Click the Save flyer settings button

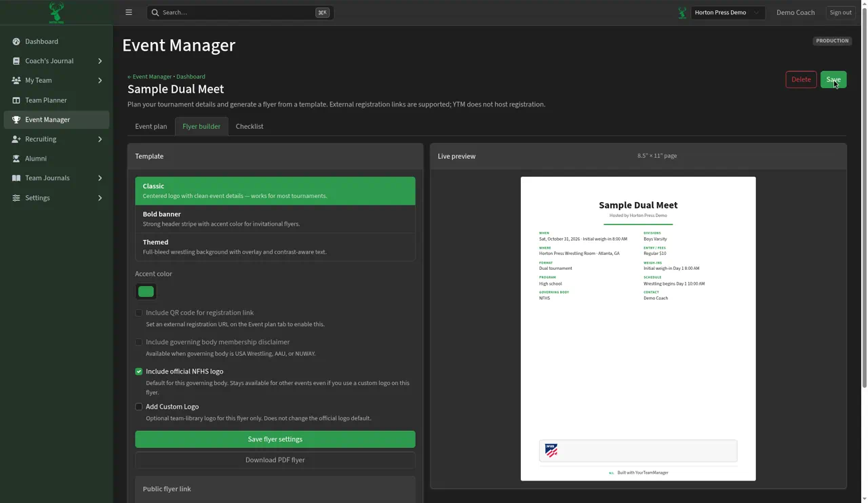[275, 439]
